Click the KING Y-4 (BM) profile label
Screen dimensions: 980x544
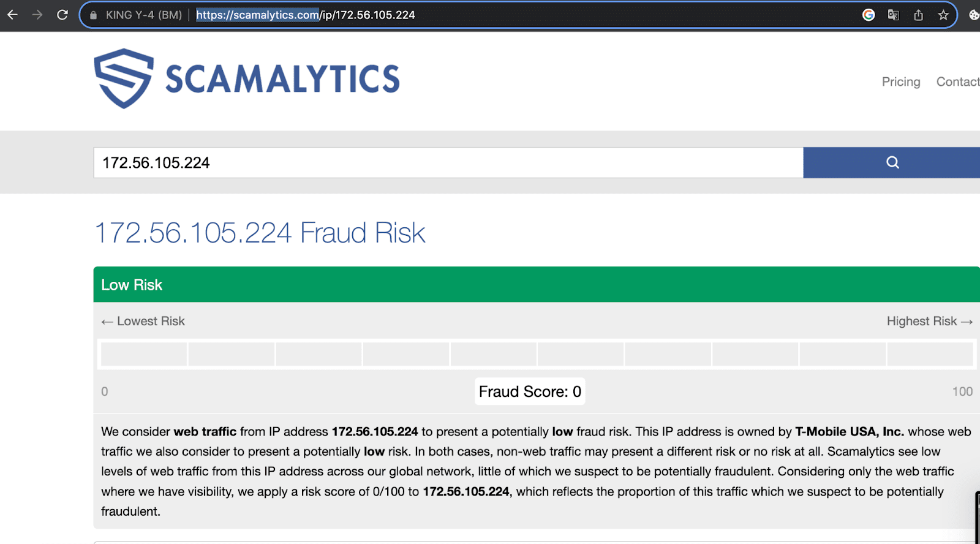[144, 15]
